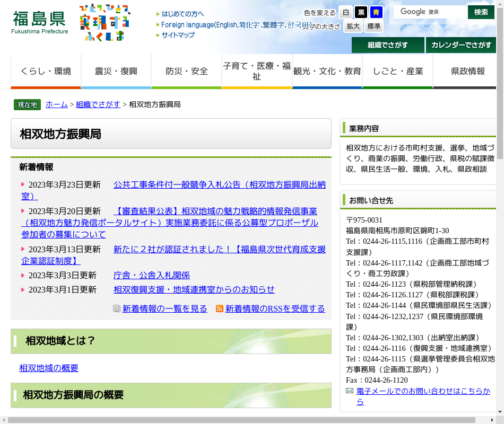Click the 〒975-0031 postal code text
Screen dimensions: 504x424
(x=364, y=220)
